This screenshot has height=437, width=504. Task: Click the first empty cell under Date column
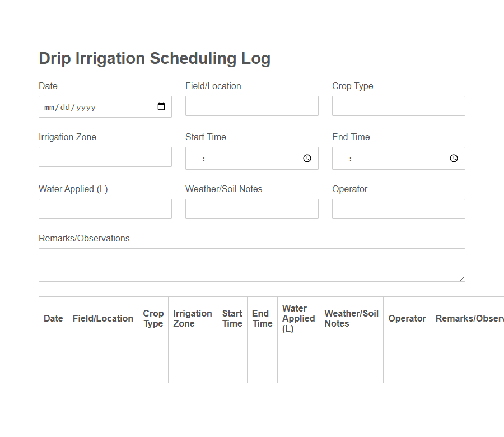coord(53,347)
